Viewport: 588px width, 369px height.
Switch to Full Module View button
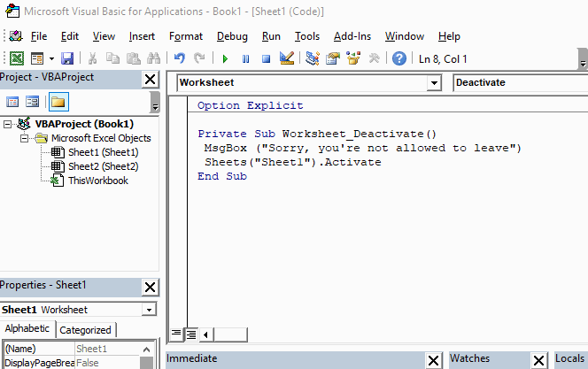(x=191, y=334)
